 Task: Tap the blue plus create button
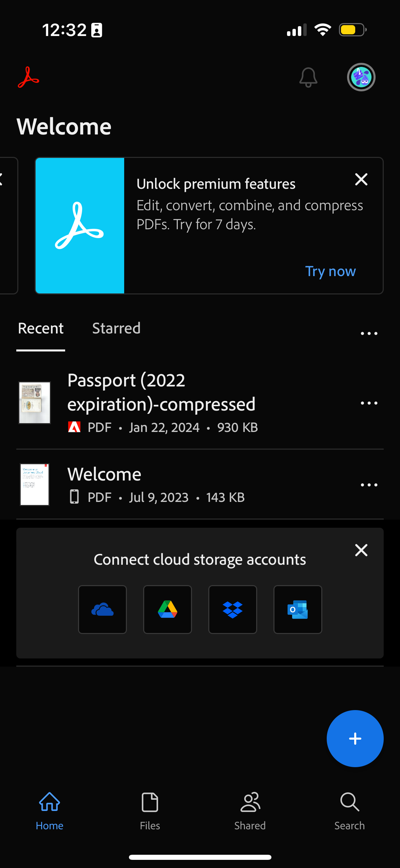(355, 739)
